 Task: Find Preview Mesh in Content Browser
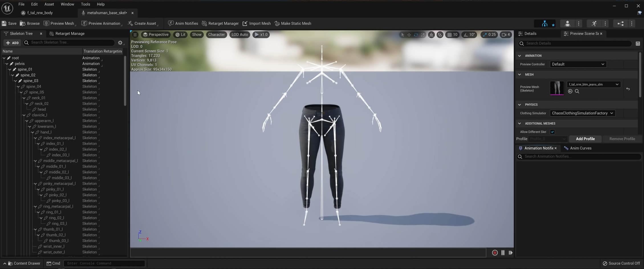[577, 91]
